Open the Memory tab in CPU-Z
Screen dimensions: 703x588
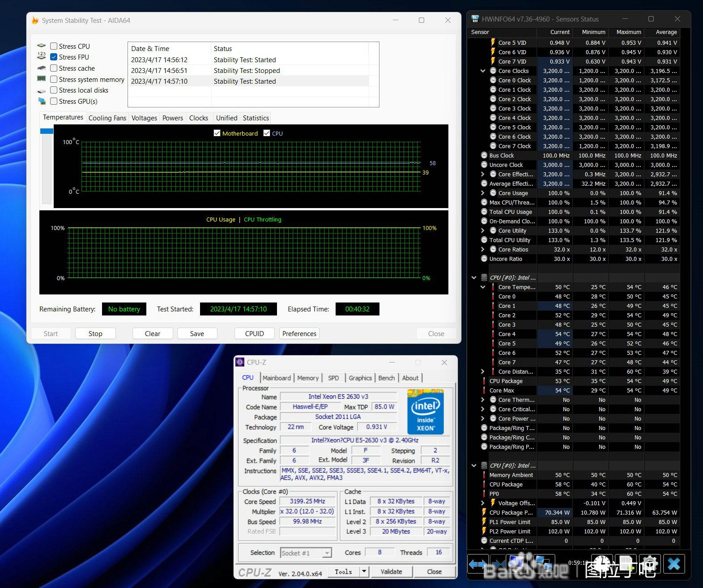click(x=308, y=378)
